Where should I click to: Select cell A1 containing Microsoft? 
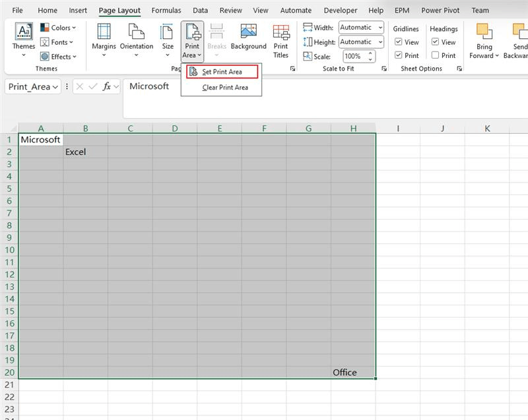coord(41,140)
